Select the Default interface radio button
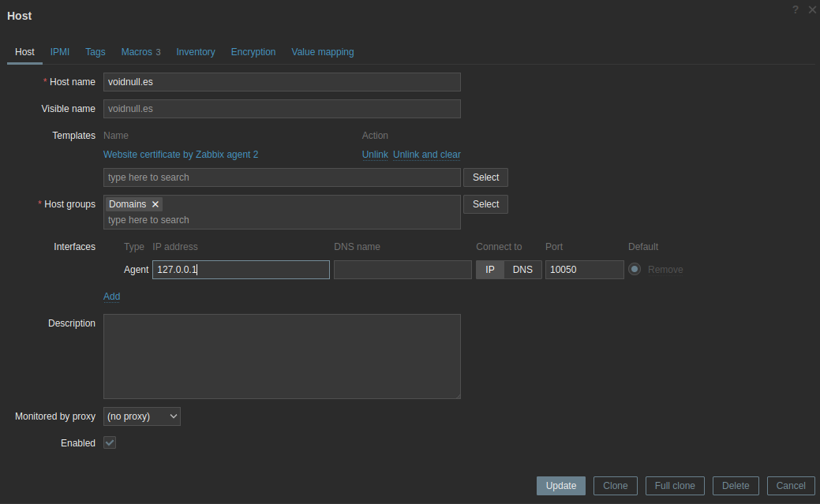This screenshot has width=820, height=504. click(x=635, y=270)
